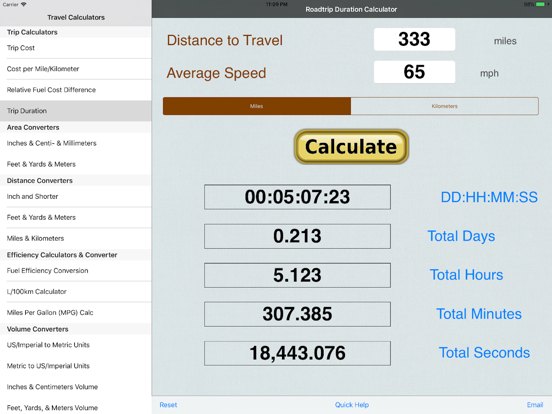Image resolution: width=552 pixels, height=414 pixels.
Task: Open Miles Per Gallon (MPG) Calc
Action: click(76, 313)
